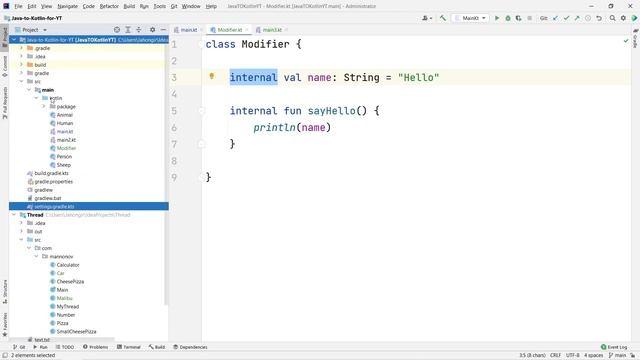
Task: Click the 4 spaces indent indicator
Action: click(x=593, y=355)
